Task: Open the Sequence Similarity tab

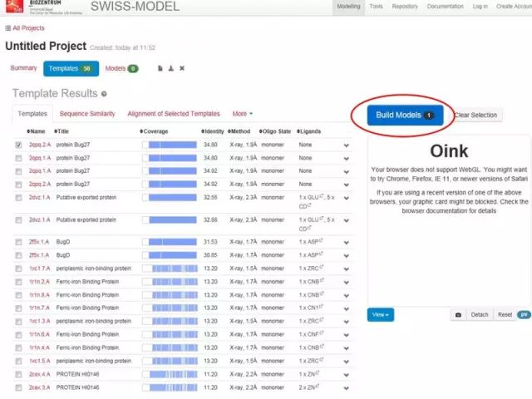Action: pyautogui.click(x=87, y=114)
